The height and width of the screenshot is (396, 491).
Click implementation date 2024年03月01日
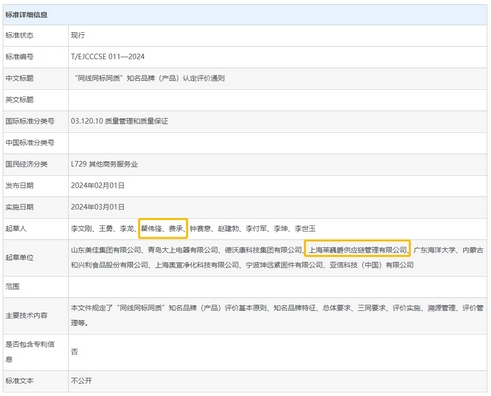click(x=98, y=207)
